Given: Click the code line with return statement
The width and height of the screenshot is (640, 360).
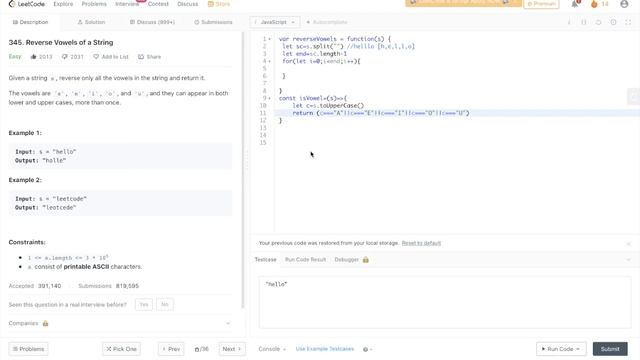Looking at the screenshot, I should click(x=457, y=113).
